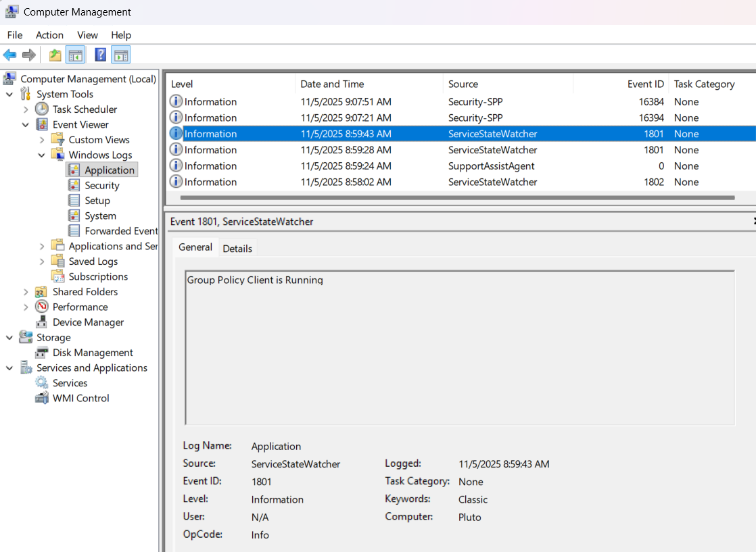Click the WMI Control icon
756x552 pixels.
tap(42, 399)
